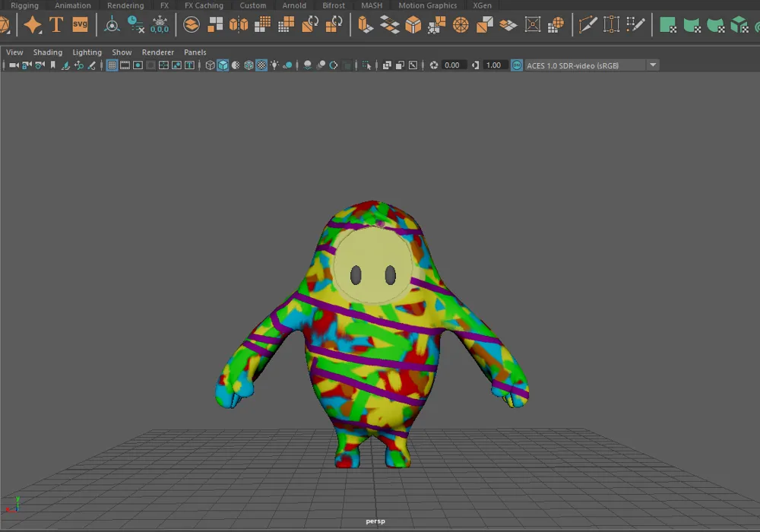This screenshot has width=760, height=532.
Task: Open the Panels menu of the viewport
Action: [195, 52]
